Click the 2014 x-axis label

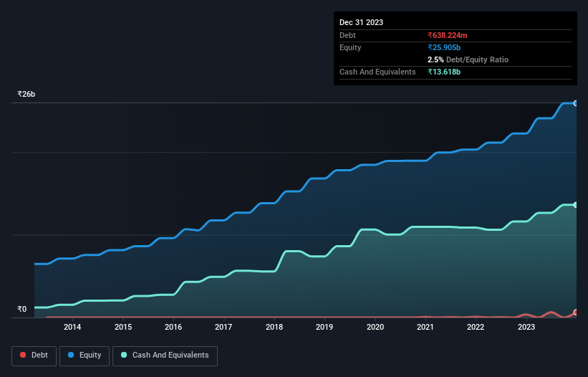(72, 327)
